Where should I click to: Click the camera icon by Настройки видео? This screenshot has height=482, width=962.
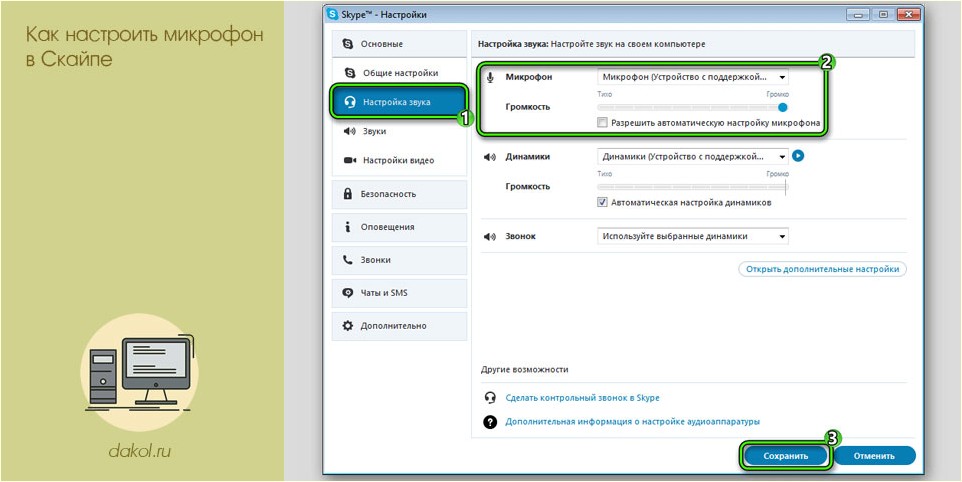(350, 160)
